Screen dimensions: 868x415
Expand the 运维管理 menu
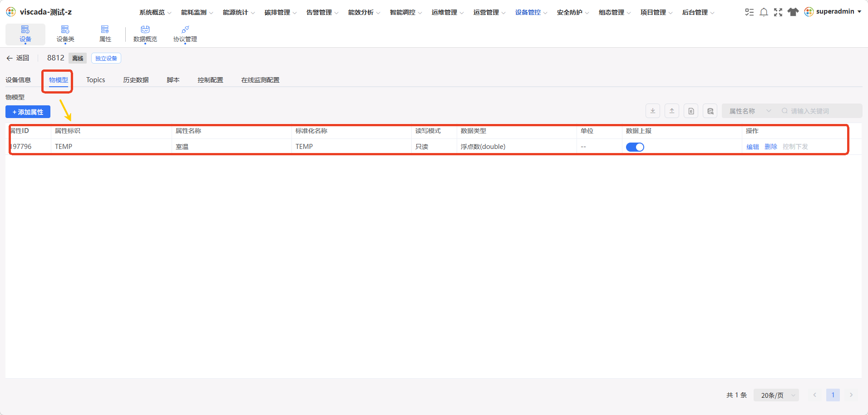[448, 12]
